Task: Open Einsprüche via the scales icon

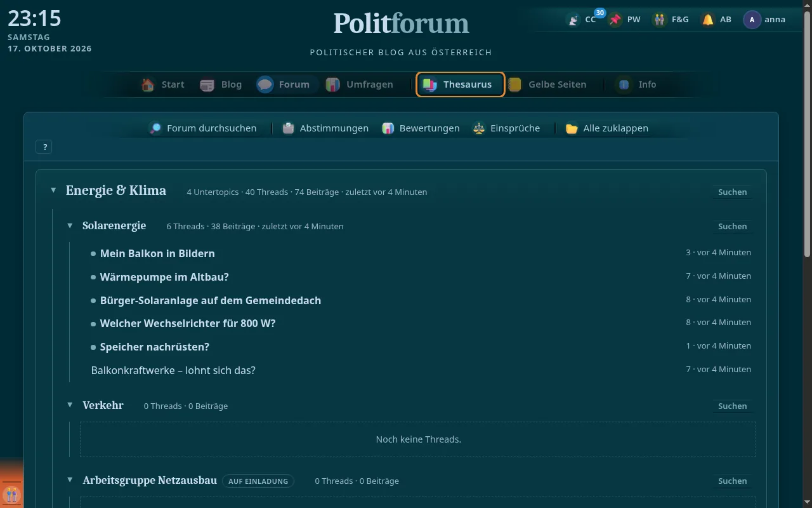Action: coord(479,128)
